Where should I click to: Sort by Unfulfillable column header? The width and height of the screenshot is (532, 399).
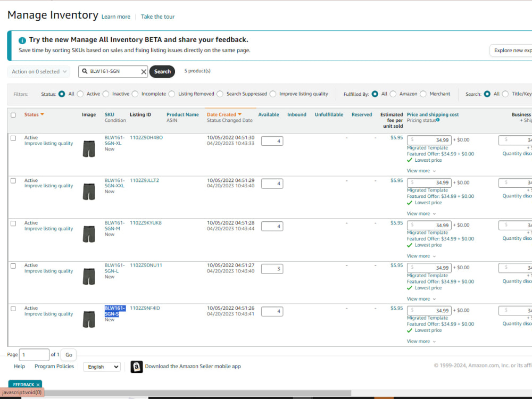(x=329, y=115)
